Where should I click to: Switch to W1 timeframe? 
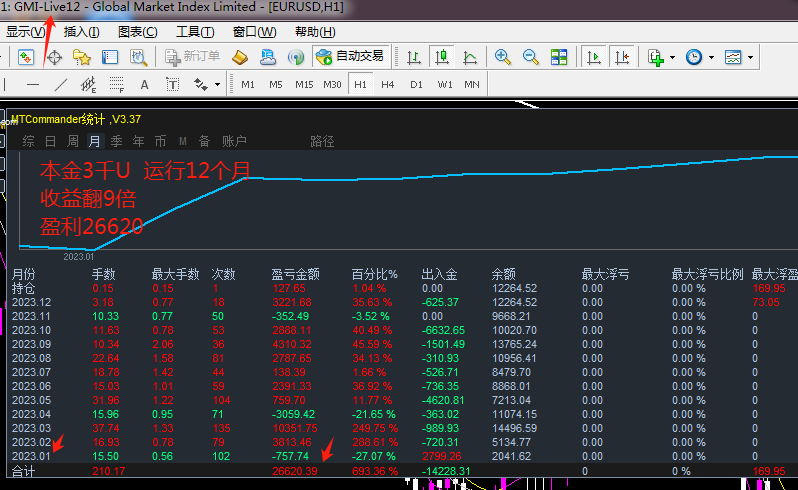[445, 84]
